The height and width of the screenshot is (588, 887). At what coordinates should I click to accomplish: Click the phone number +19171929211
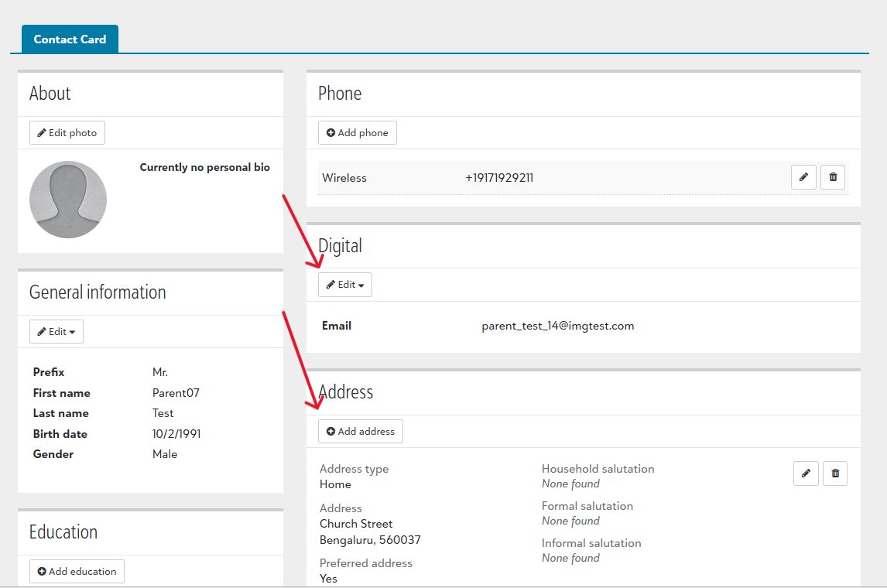pos(499,177)
